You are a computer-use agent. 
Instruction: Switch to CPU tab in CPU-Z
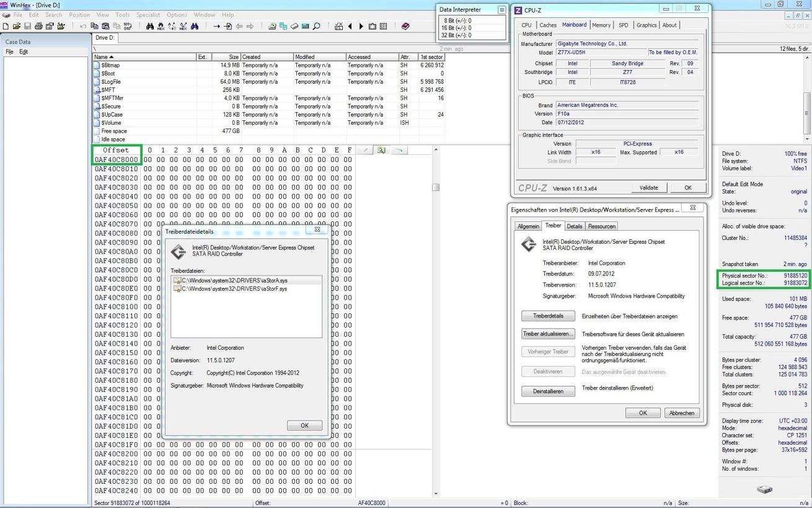(x=526, y=25)
